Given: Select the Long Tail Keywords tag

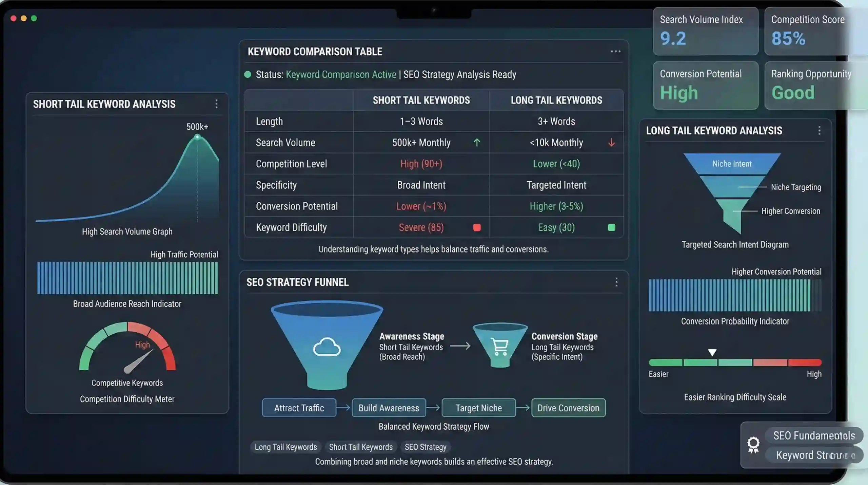Looking at the screenshot, I should pyautogui.click(x=285, y=447).
